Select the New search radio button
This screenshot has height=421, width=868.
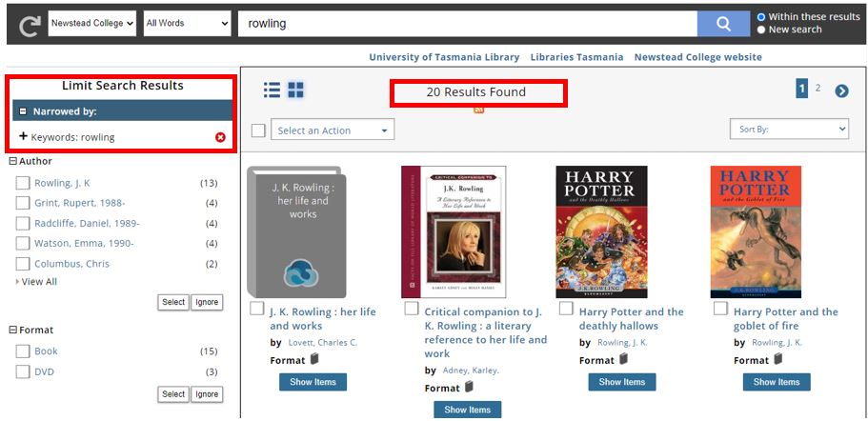(x=761, y=30)
